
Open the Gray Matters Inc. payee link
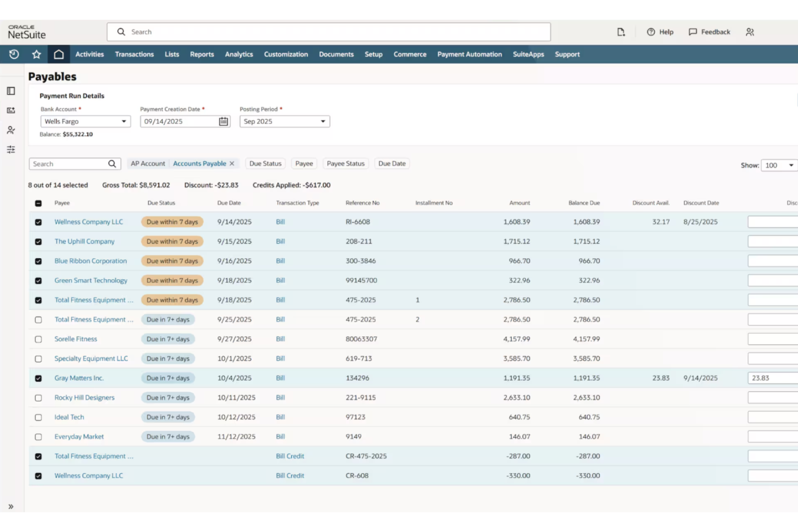[x=79, y=378]
